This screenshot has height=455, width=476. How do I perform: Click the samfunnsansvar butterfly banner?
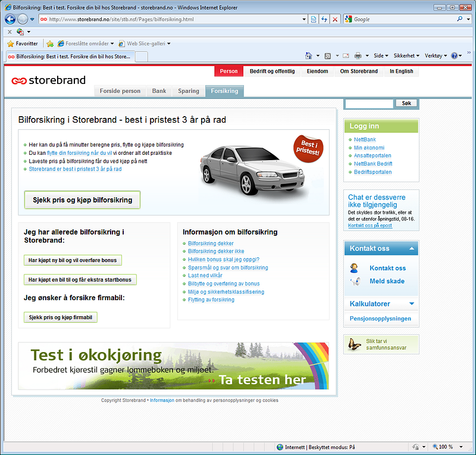click(381, 344)
